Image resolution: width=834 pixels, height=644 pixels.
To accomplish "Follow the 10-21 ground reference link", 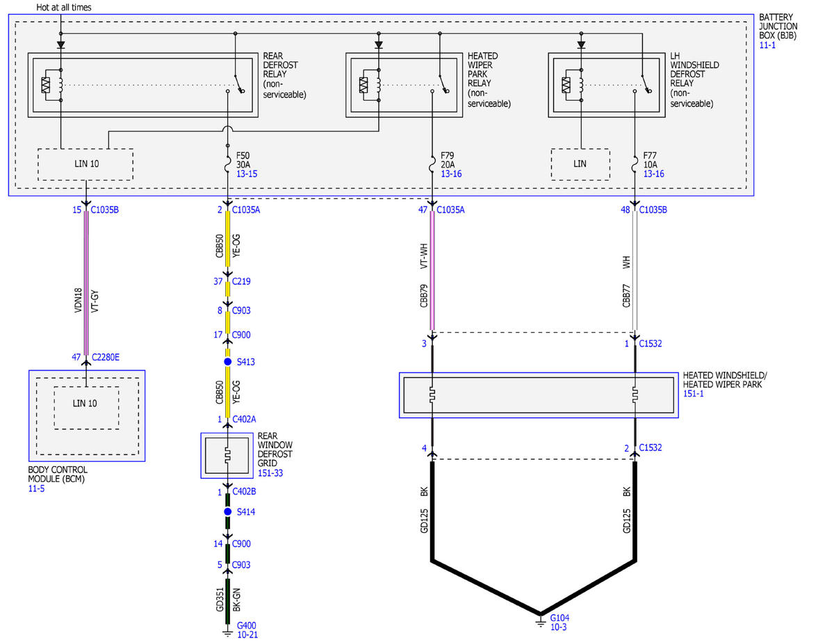I will click(x=247, y=634).
